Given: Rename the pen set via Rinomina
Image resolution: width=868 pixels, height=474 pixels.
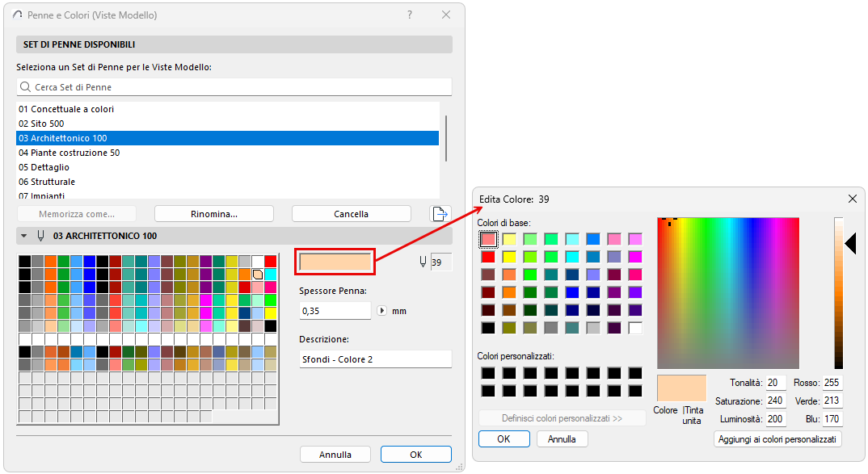Looking at the screenshot, I should point(213,213).
